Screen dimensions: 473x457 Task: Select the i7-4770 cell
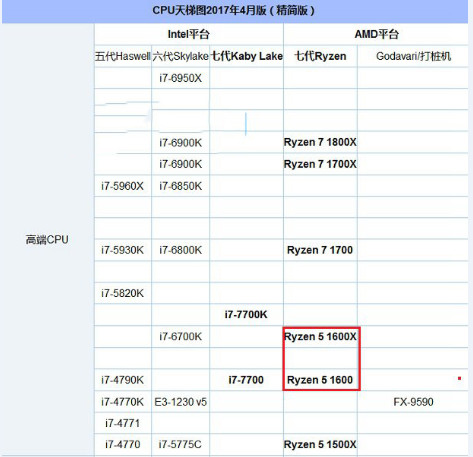click(x=122, y=444)
